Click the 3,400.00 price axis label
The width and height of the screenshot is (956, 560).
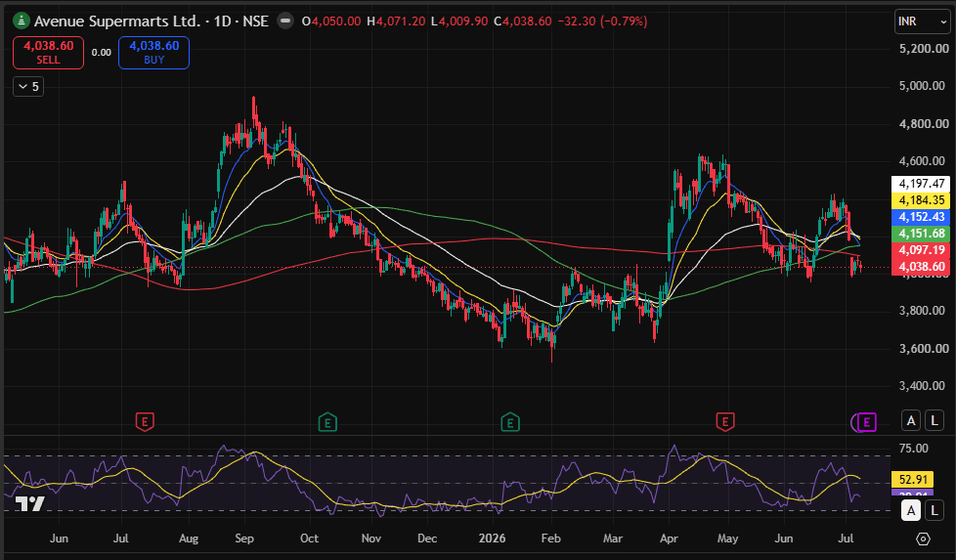click(924, 386)
